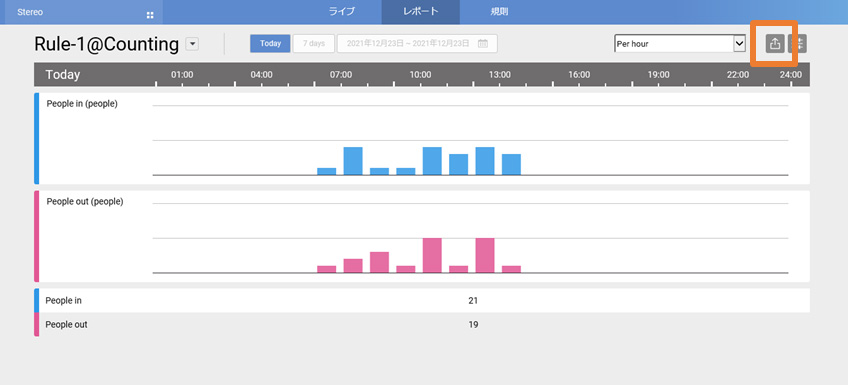The width and height of the screenshot is (848, 385).
Task: Click the People out (people) chart label
Action: coord(85,202)
